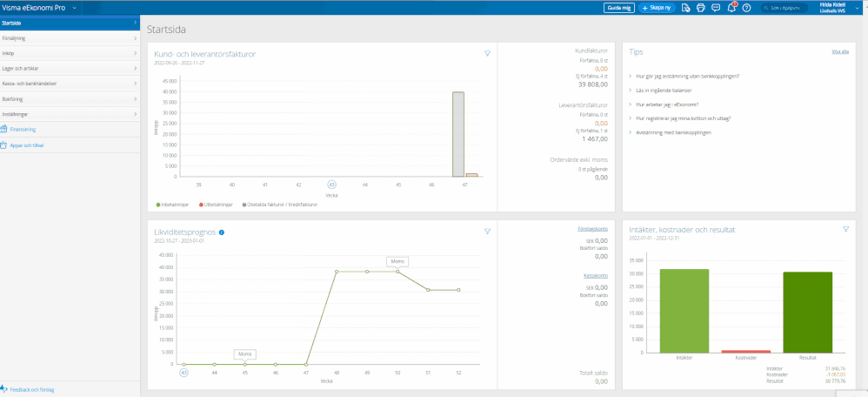Image resolution: width=868 pixels, height=397 pixels.
Task: Click filter icon on Kund- och leverantörsfakturor
Action: pos(488,54)
